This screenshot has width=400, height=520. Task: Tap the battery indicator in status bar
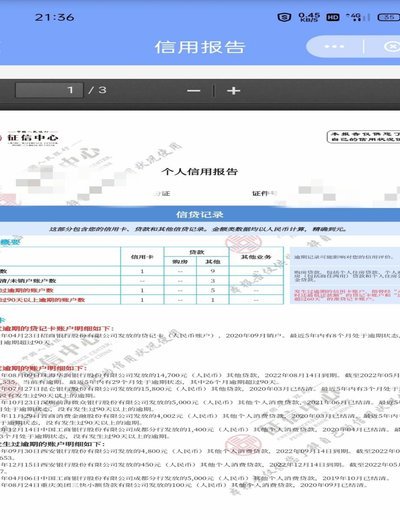coord(389,17)
